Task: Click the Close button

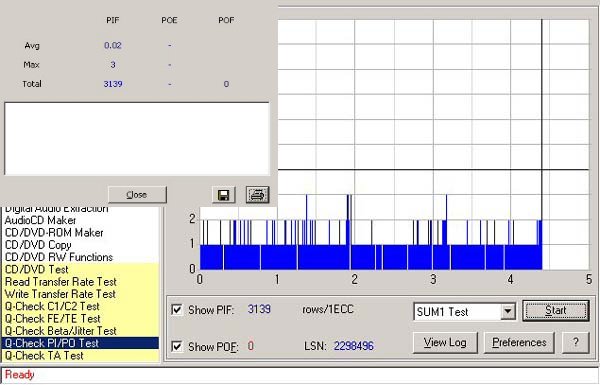Action: (x=137, y=195)
